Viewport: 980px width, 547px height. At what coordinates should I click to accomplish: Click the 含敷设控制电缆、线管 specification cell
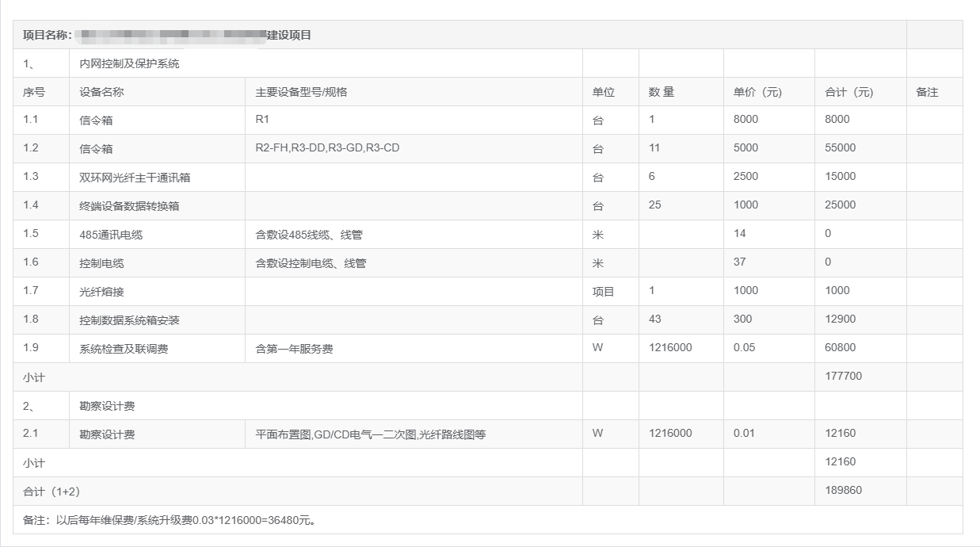[311, 263]
